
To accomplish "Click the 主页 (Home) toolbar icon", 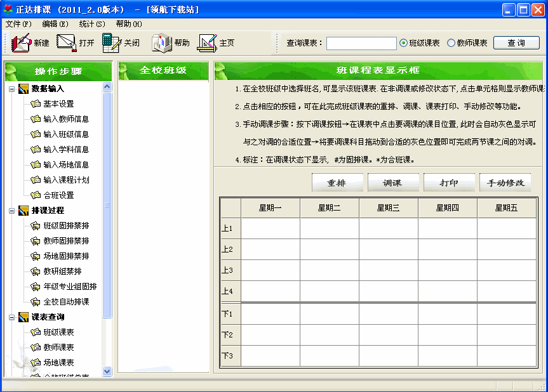I will 207,43.
